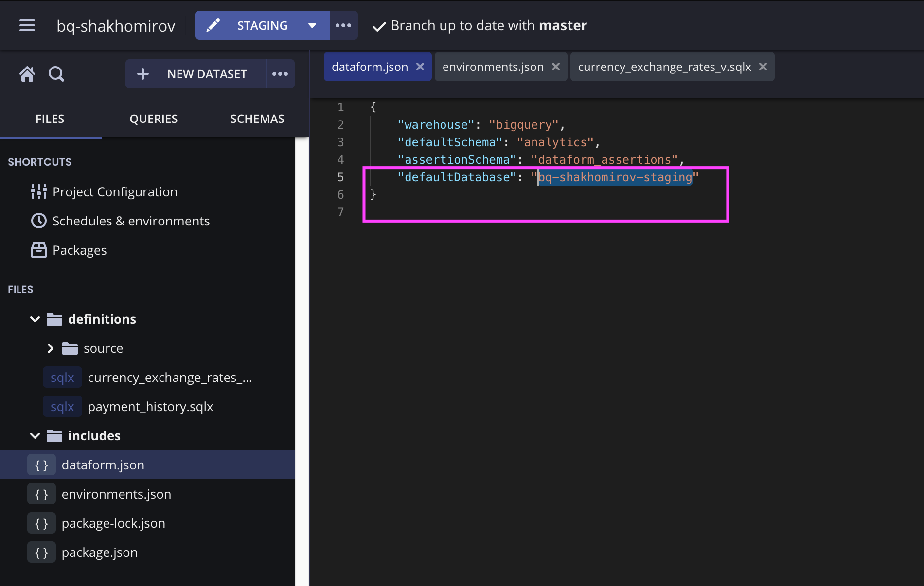Collapse the includes folder
This screenshot has width=924, height=586.
(35, 436)
